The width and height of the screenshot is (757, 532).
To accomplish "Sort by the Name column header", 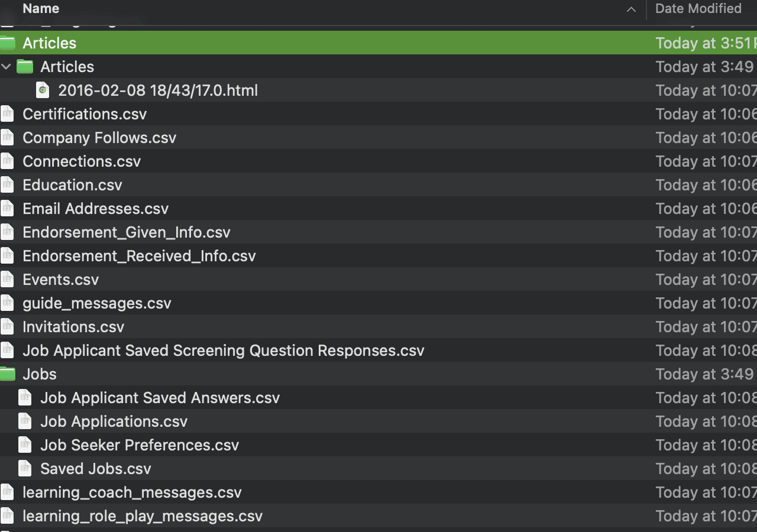I will point(41,9).
